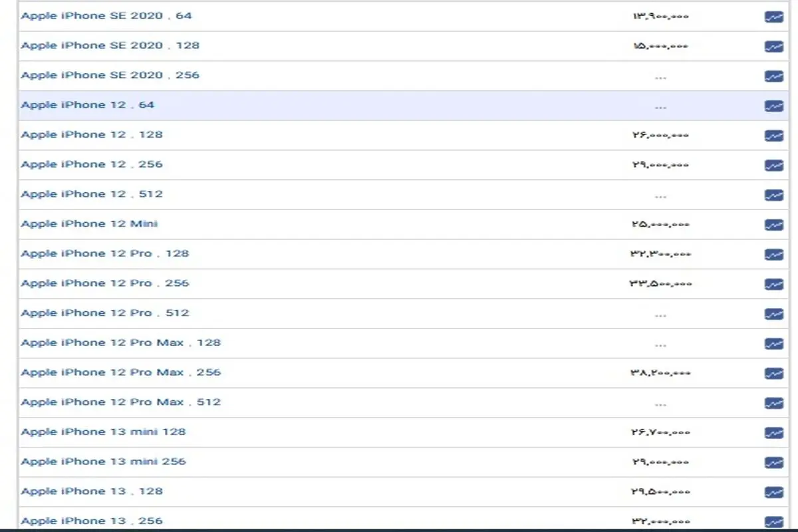Open the Apple iPhone SE 2020 , 128 link
This screenshot has height=532, width=798.
(x=110, y=45)
